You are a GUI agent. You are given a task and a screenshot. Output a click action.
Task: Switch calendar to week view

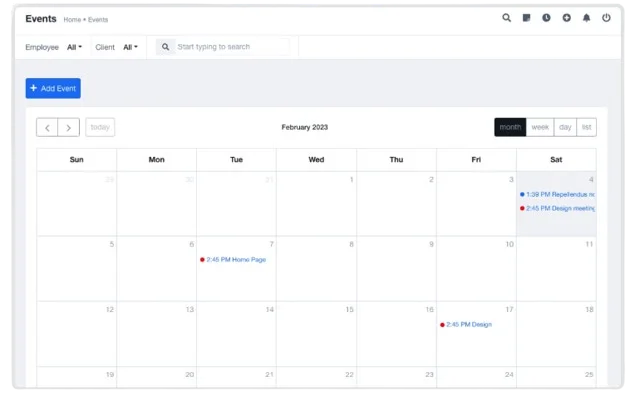[540, 127]
